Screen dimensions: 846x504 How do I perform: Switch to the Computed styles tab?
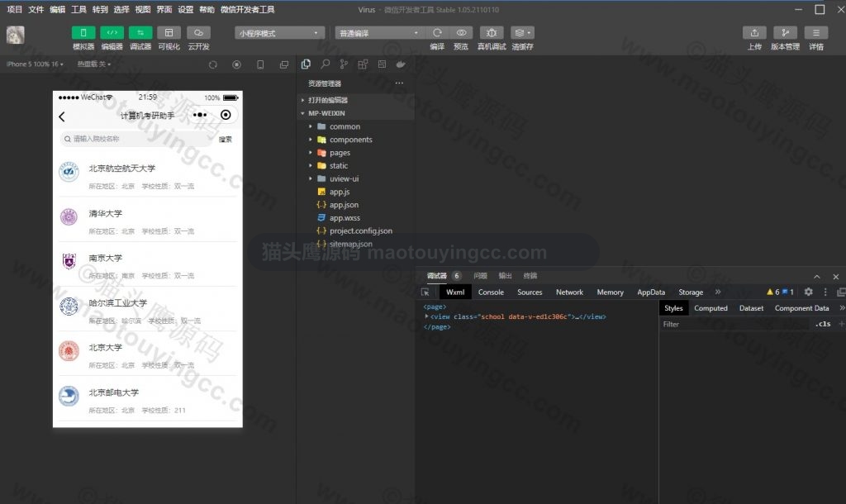point(711,308)
